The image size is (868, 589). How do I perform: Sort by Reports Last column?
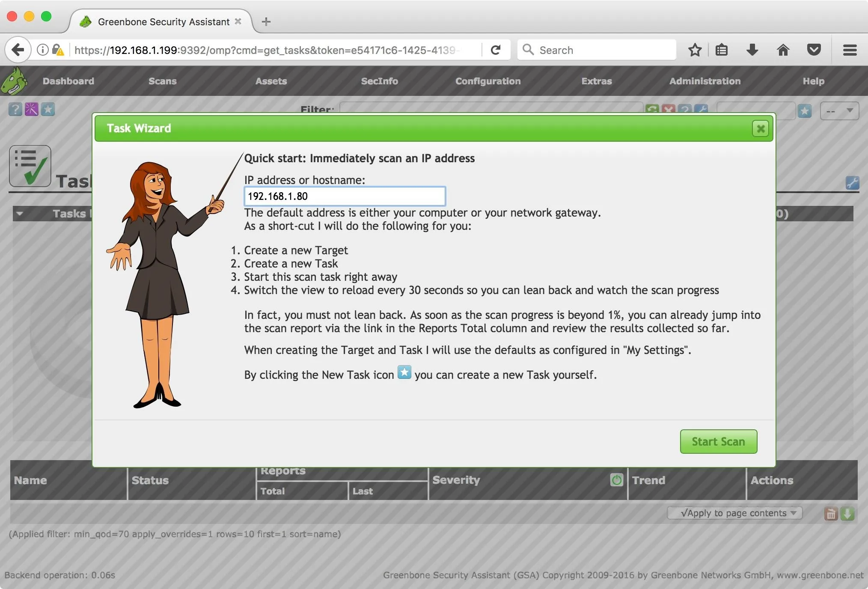point(363,491)
